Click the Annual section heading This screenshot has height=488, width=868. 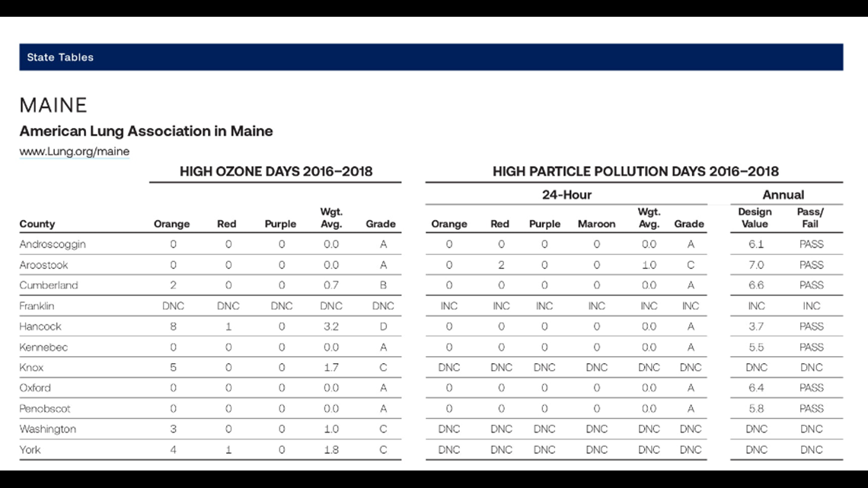(783, 195)
